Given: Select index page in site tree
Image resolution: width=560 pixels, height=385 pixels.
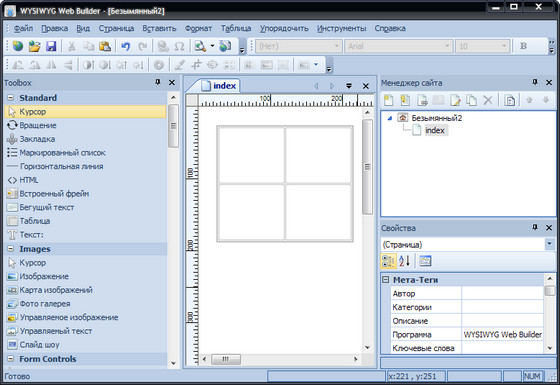Looking at the screenshot, I should [x=435, y=130].
